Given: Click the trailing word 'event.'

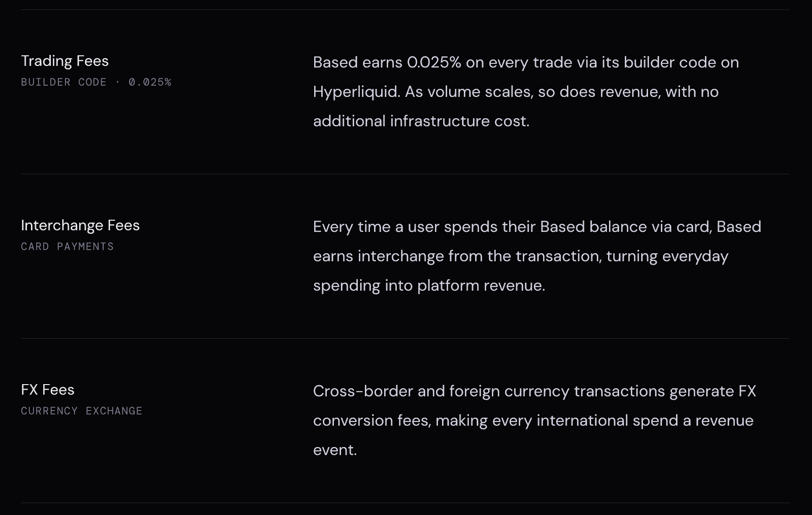Looking at the screenshot, I should coord(335,450).
